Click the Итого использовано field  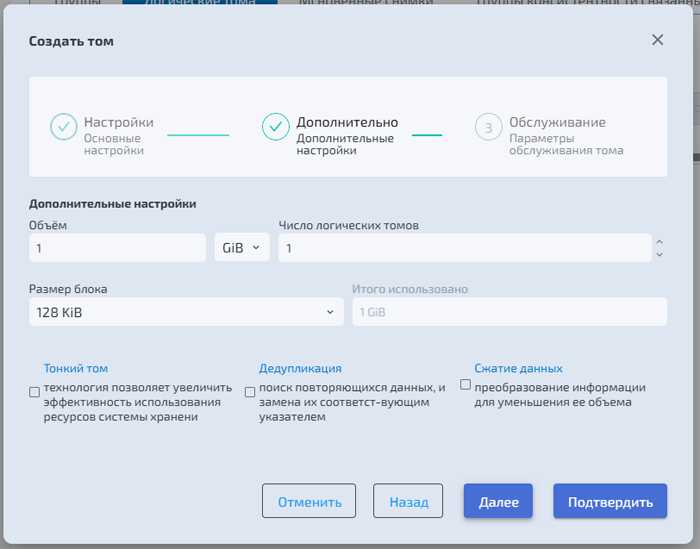click(510, 312)
